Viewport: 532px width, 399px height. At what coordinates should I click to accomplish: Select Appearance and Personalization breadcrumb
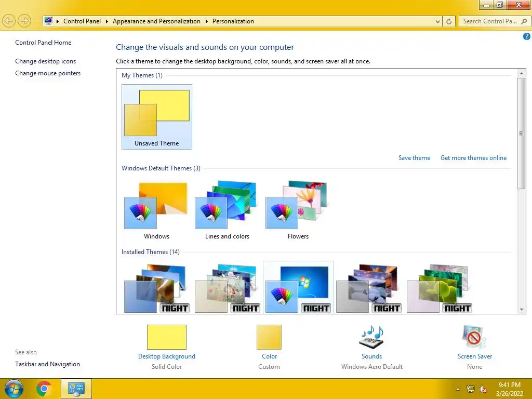[156, 21]
